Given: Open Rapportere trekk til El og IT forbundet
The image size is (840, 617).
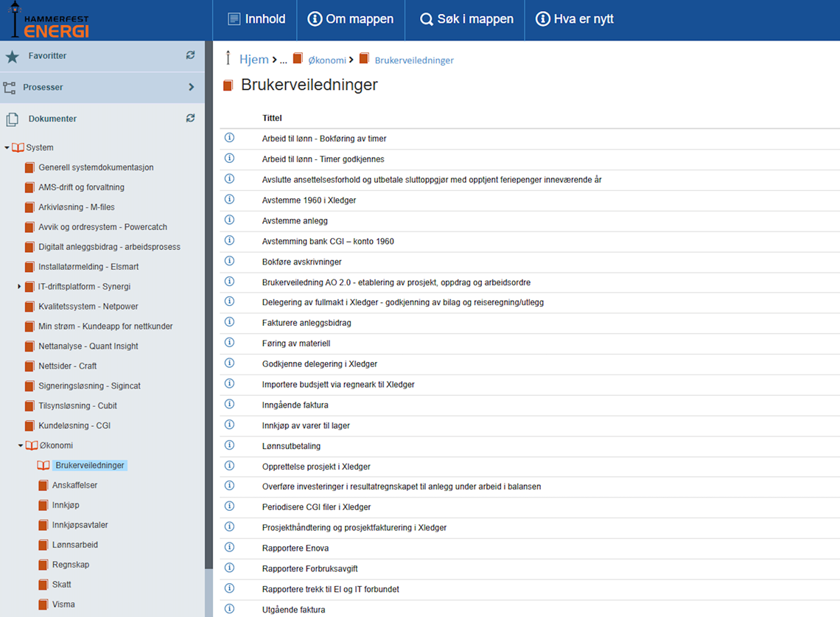Looking at the screenshot, I should pyautogui.click(x=330, y=589).
